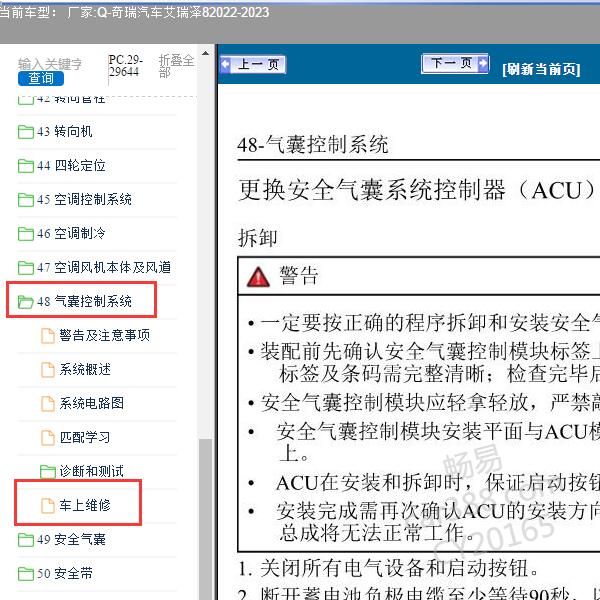Click folder icon of 44 四轮定位
This screenshot has height=600, width=600.
[26, 166]
